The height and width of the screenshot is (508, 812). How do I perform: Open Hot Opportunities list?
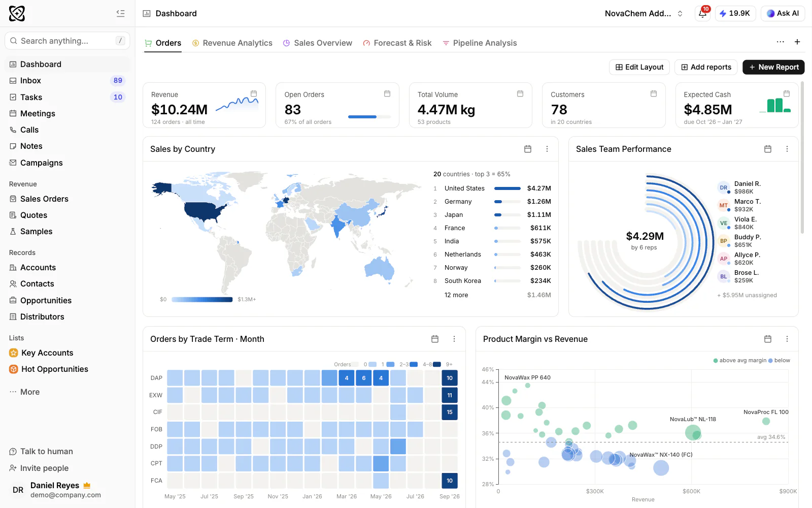coord(67,369)
